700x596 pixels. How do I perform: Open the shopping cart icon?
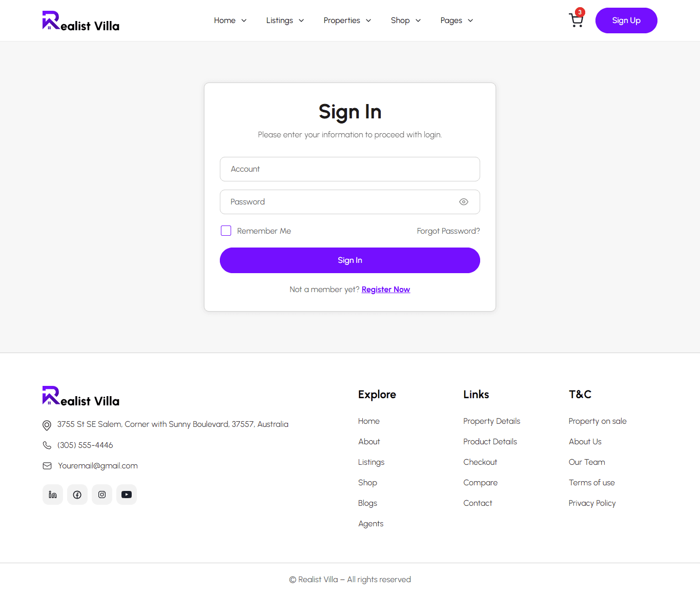click(576, 20)
